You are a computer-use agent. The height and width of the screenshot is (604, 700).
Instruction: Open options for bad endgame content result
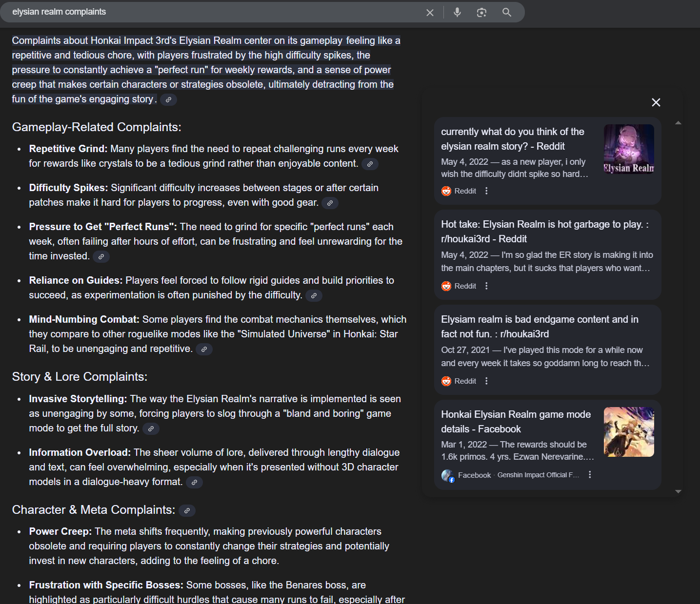tap(486, 381)
